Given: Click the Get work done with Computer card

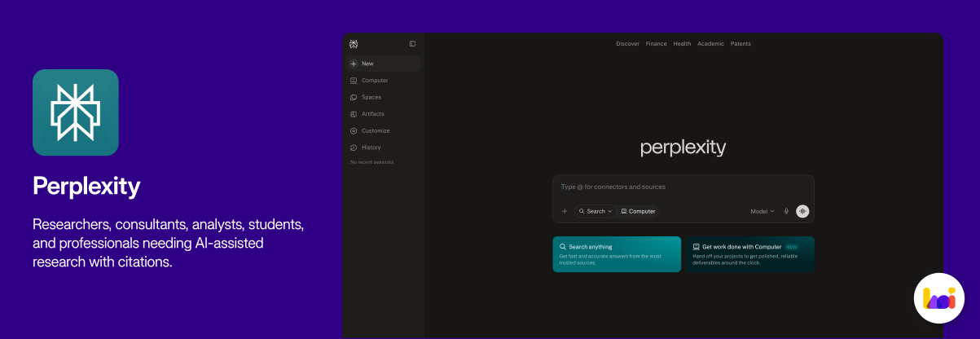Looking at the screenshot, I should (x=749, y=254).
